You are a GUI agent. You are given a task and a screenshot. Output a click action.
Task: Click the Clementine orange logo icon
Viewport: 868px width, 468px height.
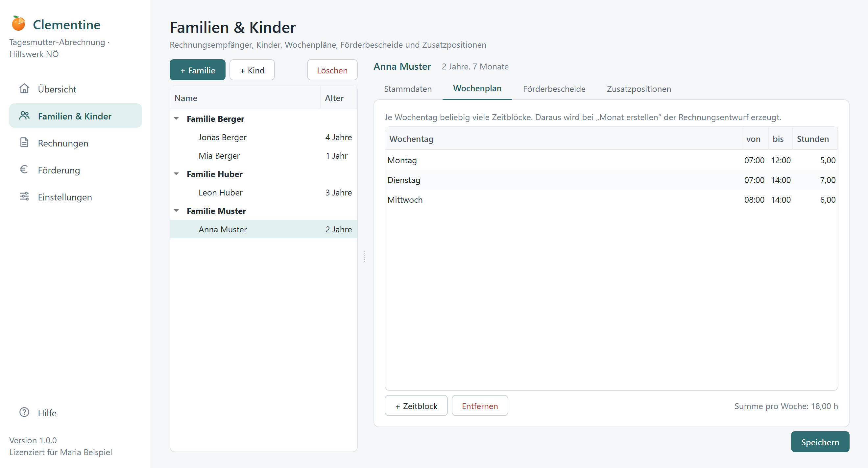pos(18,24)
